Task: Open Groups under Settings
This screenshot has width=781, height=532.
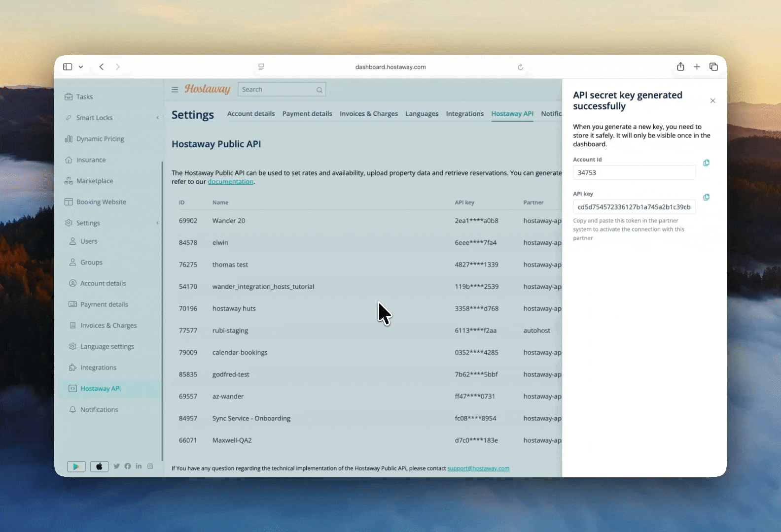Action: pos(91,263)
